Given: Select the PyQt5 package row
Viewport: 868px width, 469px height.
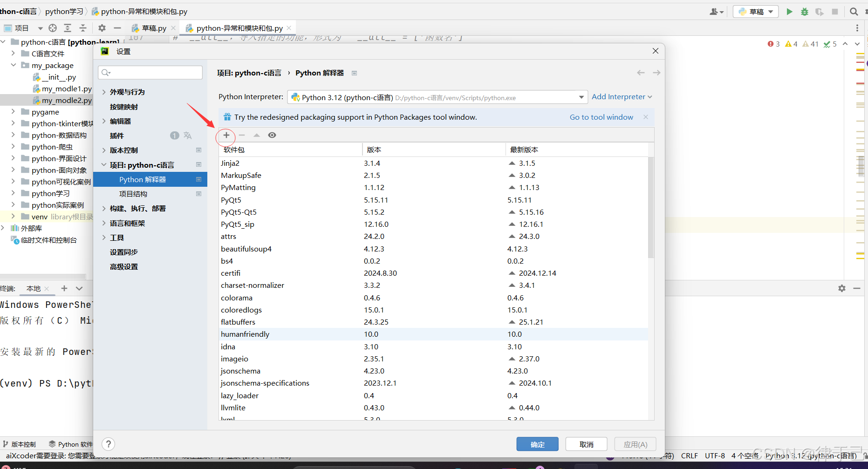Looking at the screenshot, I should click(x=433, y=200).
